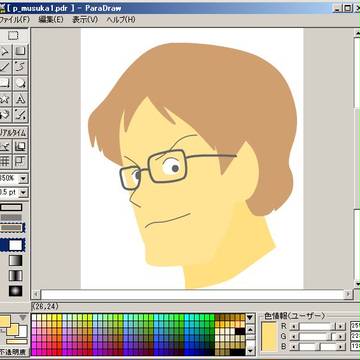Screen dimensions: 360x360
Task: Click the B numeric value field
Action: point(355,347)
